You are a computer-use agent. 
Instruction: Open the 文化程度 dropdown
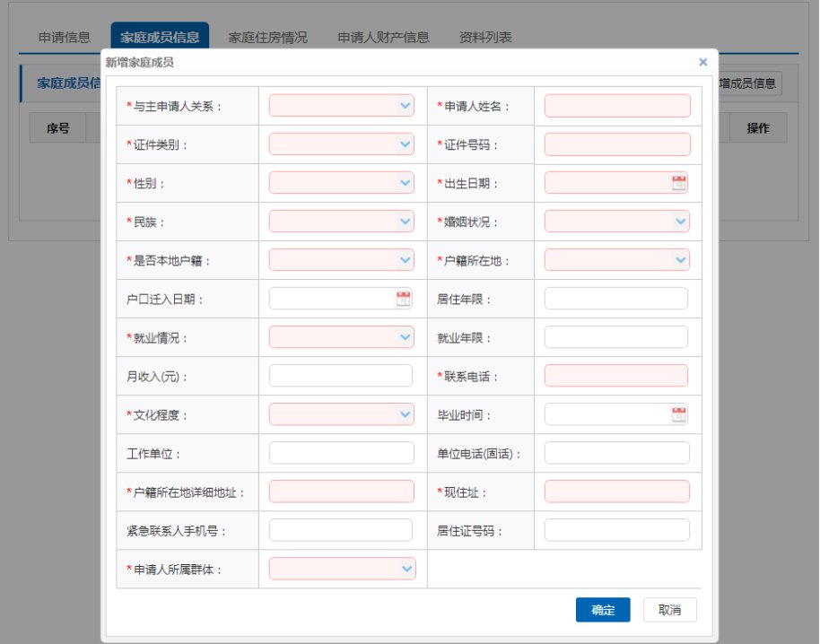point(342,414)
